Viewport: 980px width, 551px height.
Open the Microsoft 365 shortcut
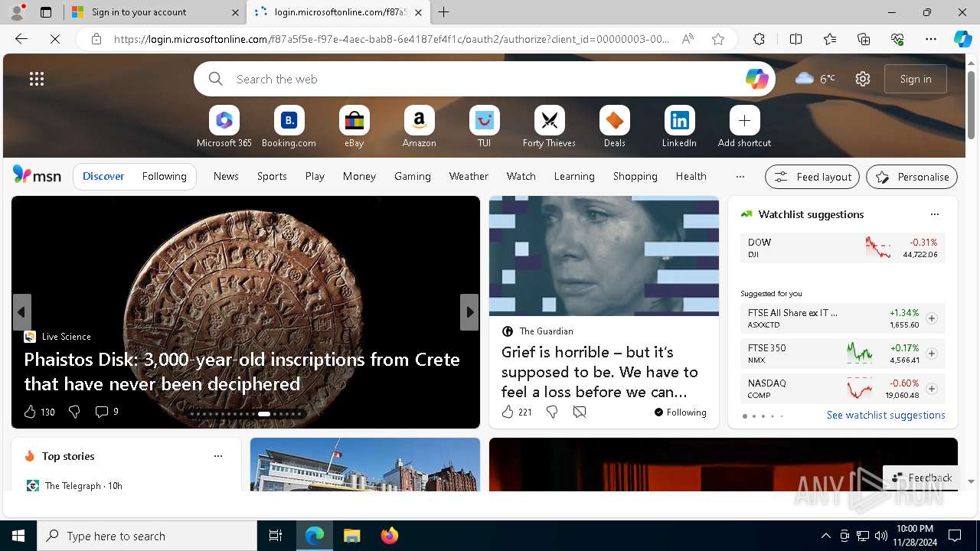tap(224, 127)
